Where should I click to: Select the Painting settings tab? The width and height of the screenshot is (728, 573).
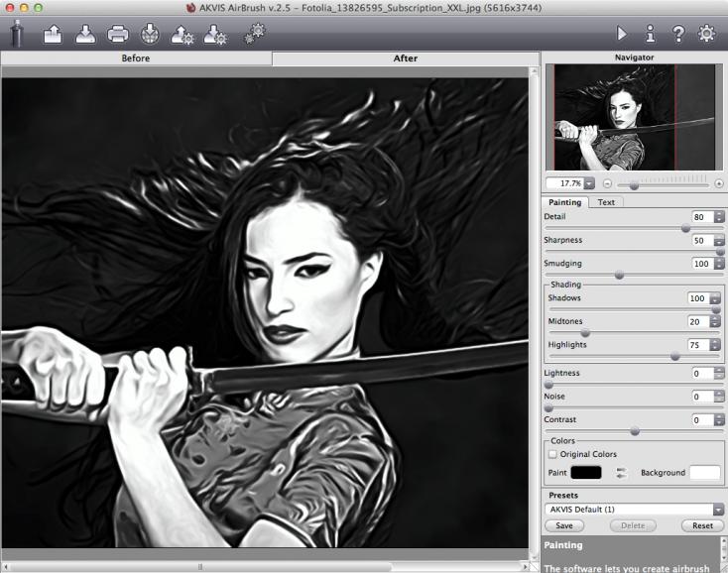[565, 202]
